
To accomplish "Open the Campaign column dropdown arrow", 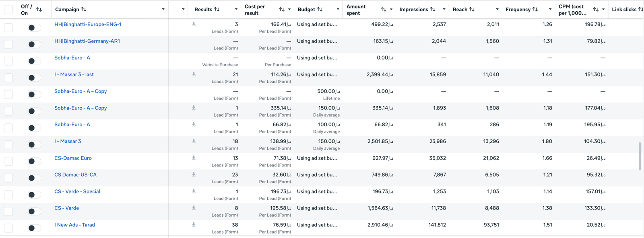I will pyautogui.click(x=163, y=9).
